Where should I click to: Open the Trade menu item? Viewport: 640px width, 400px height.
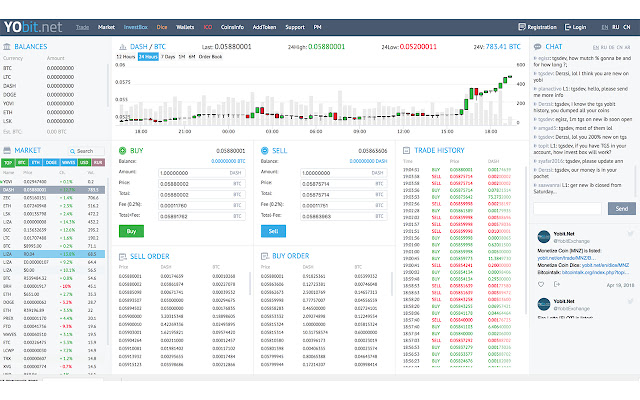click(82, 27)
